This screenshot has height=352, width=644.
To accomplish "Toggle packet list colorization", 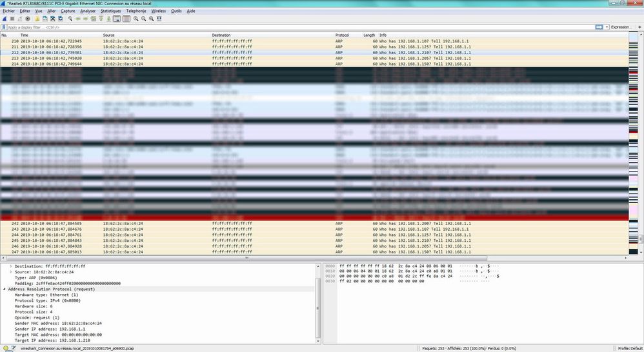I will point(126,19).
